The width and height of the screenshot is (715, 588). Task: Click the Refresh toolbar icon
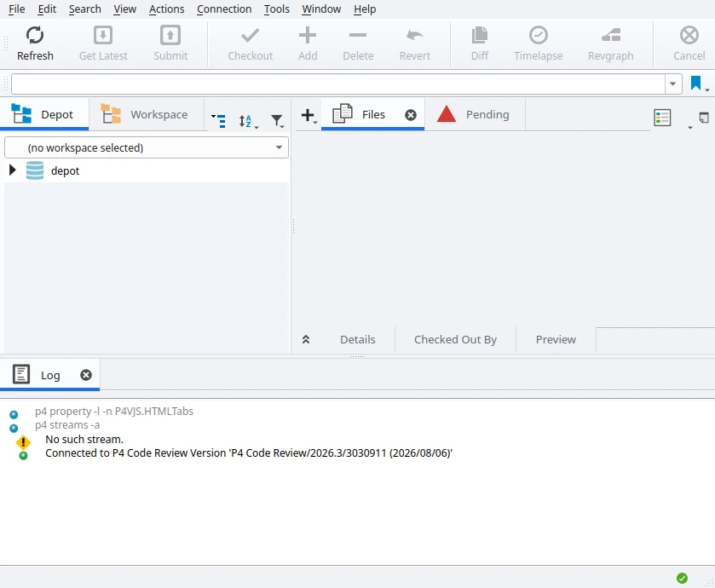click(35, 35)
